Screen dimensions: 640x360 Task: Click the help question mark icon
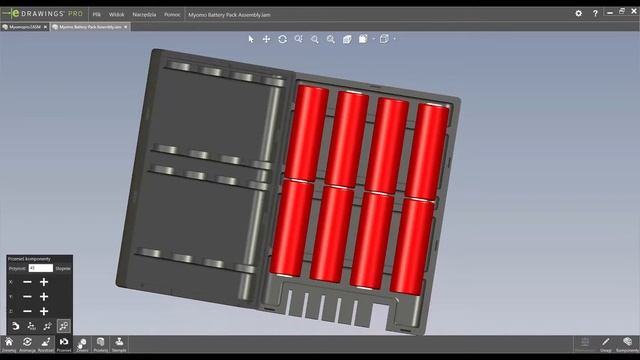(595, 13)
